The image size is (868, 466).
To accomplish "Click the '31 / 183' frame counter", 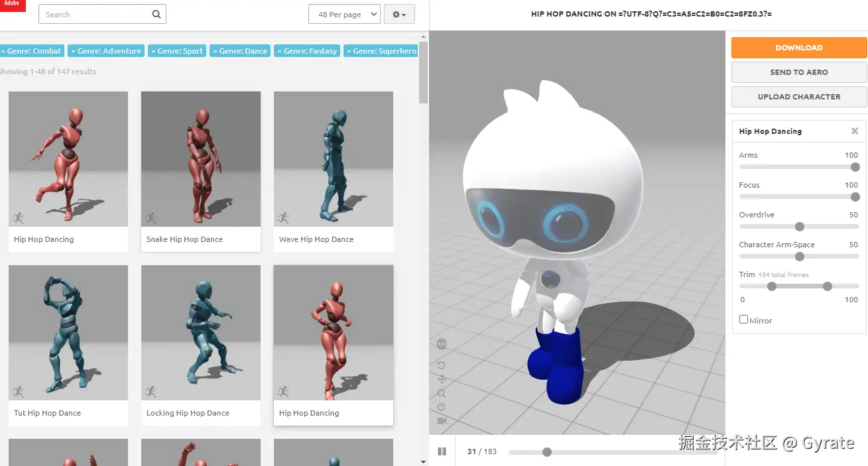I will (481, 451).
